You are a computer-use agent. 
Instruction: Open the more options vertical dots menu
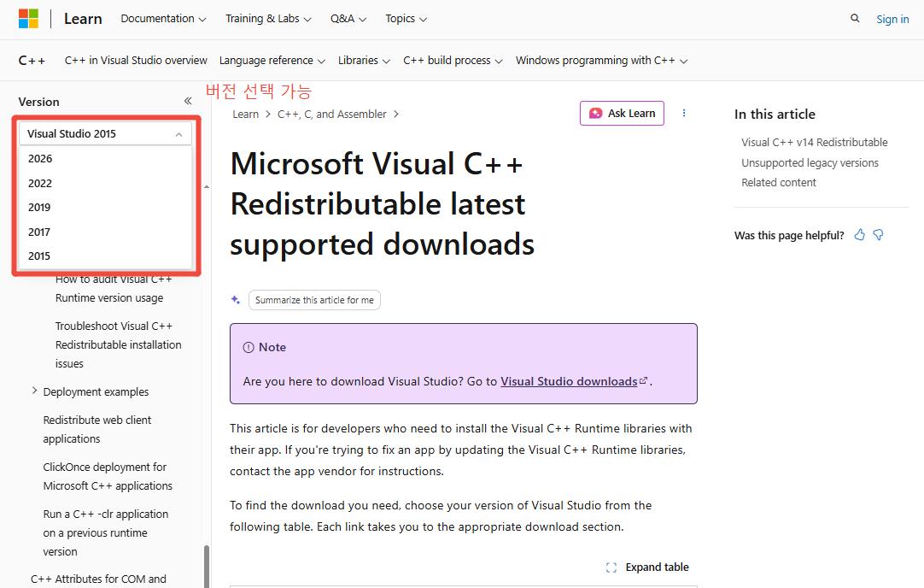684,113
